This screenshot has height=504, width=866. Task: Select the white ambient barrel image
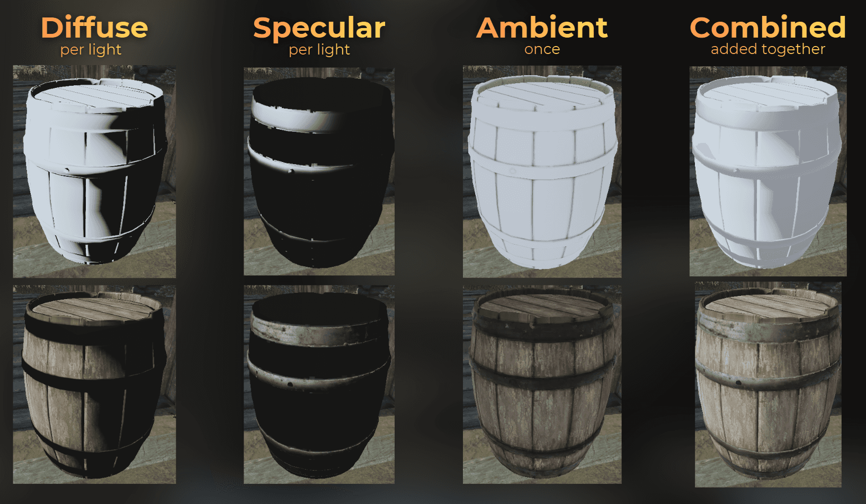(542, 172)
